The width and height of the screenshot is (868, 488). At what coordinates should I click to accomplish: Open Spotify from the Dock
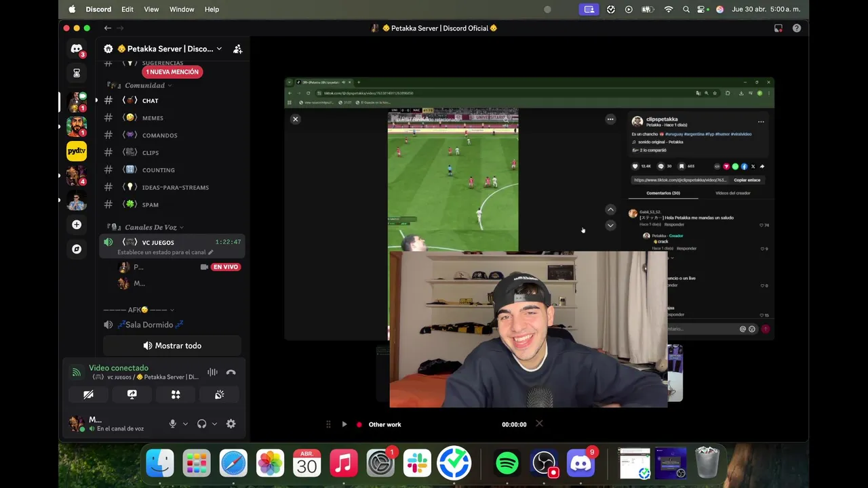click(507, 464)
